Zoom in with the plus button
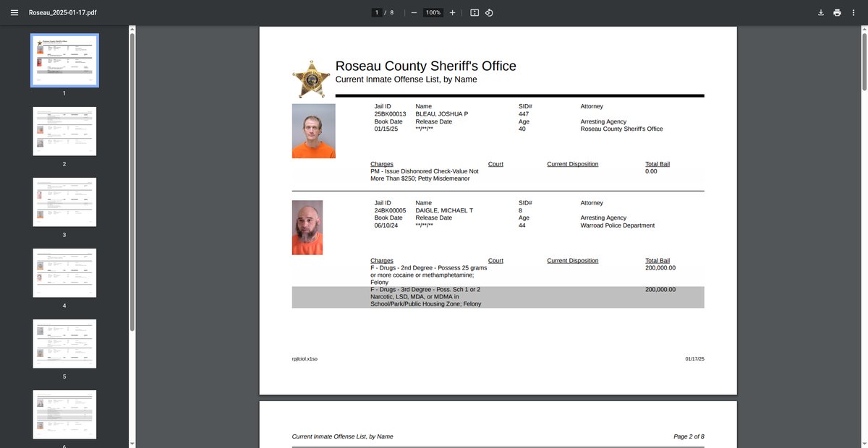The height and width of the screenshot is (448, 868). click(452, 12)
